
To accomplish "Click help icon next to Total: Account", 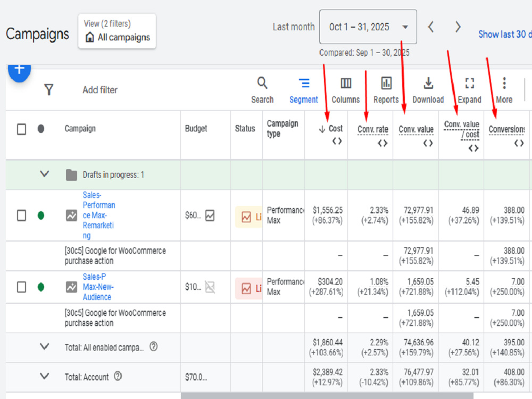I will click(x=118, y=376).
